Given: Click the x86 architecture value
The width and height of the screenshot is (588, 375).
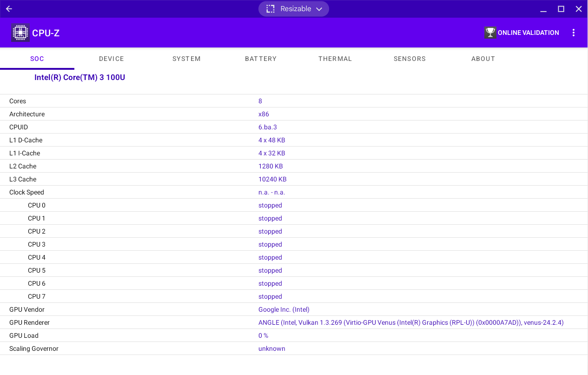Looking at the screenshot, I should pos(264,114).
